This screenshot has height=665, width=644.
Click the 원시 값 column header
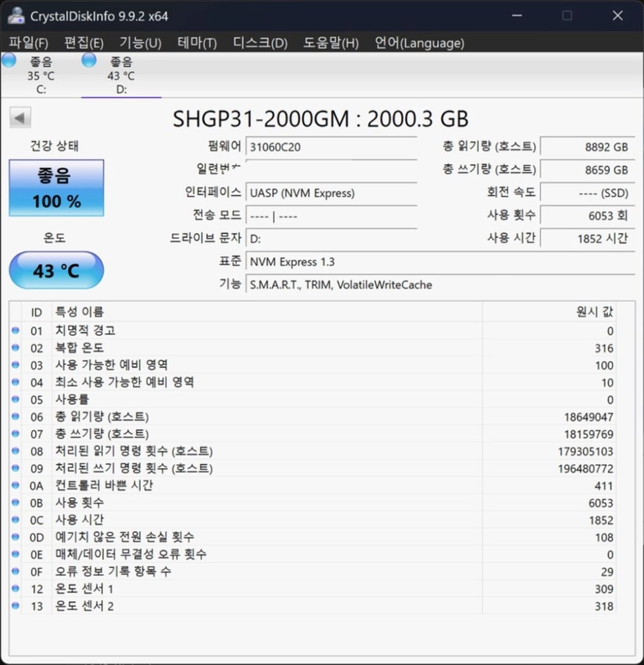(x=549, y=312)
